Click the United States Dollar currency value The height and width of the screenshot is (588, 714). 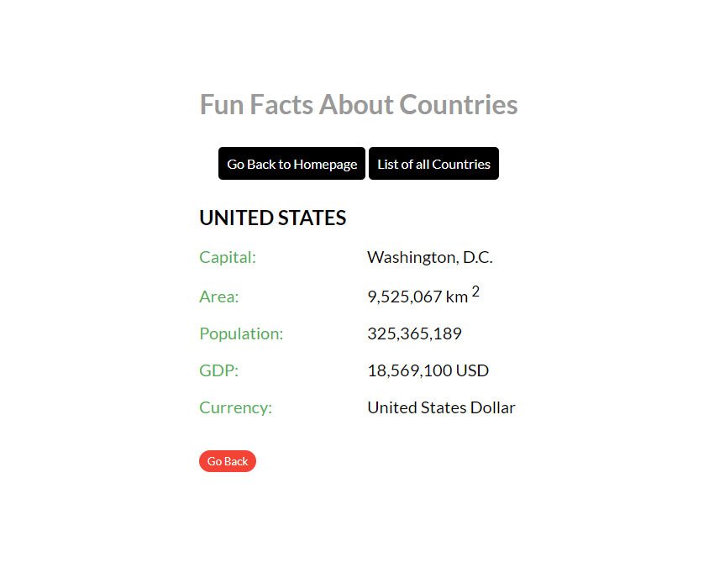(441, 407)
